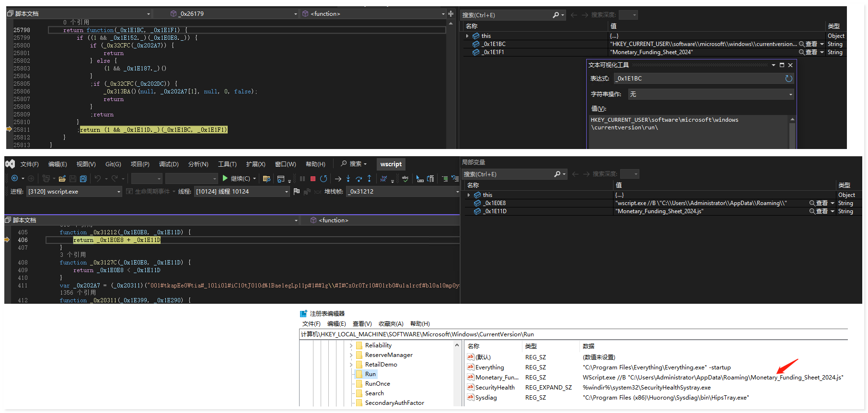
Task: Click the Step Into arrow icon
Action: [x=348, y=179]
